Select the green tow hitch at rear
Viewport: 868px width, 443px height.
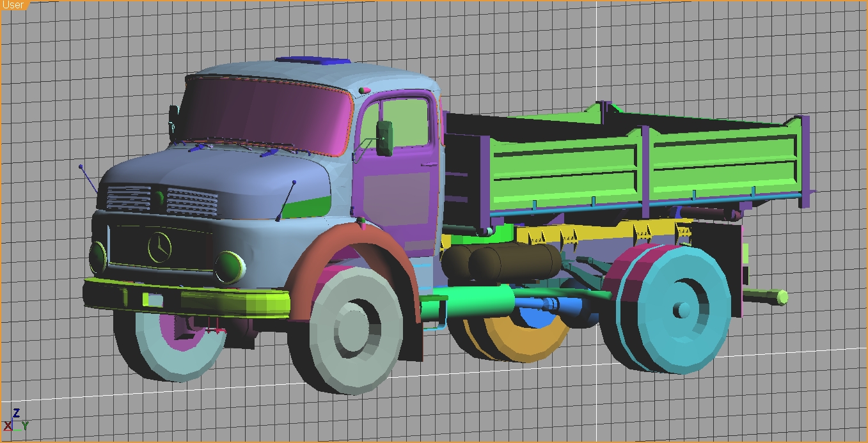click(766, 296)
